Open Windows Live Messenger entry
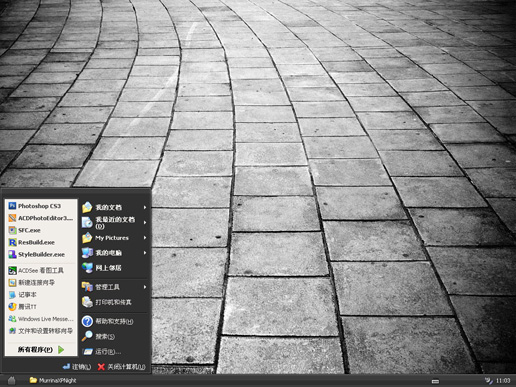Image resolution: width=516 pixels, height=387 pixels. (x=41, y=319)
